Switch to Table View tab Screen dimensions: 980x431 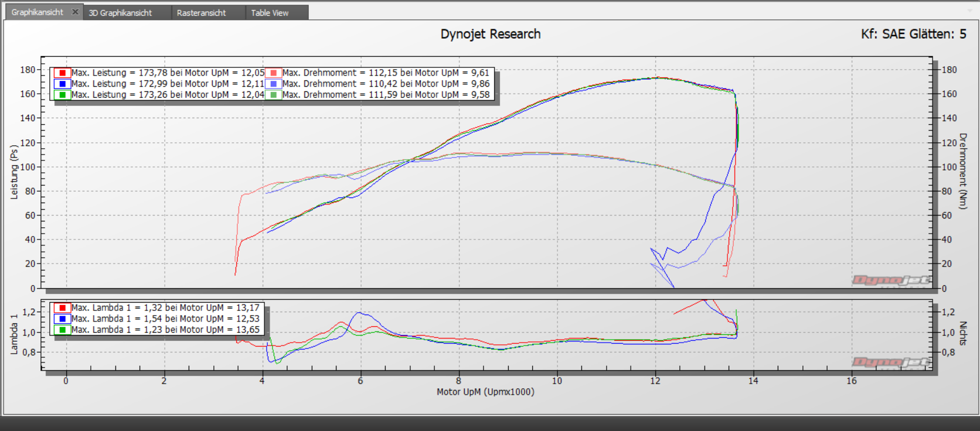click(270, 13)
